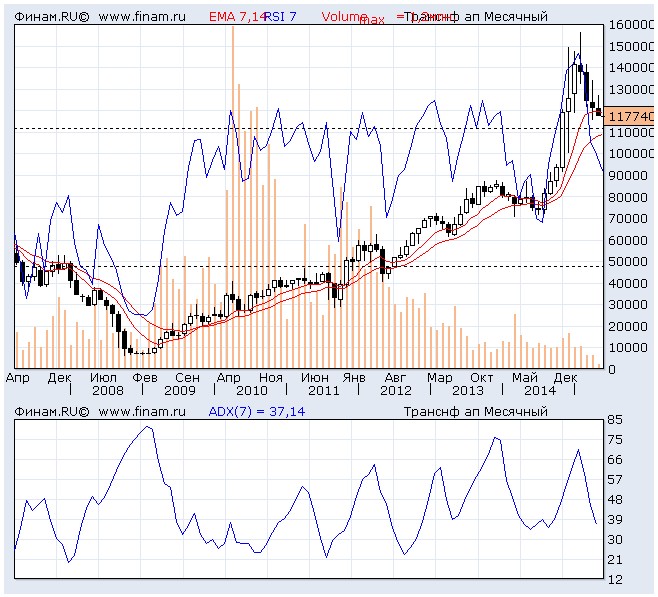Click the Авг month label on time axis
658x597 pixels.
395,378
